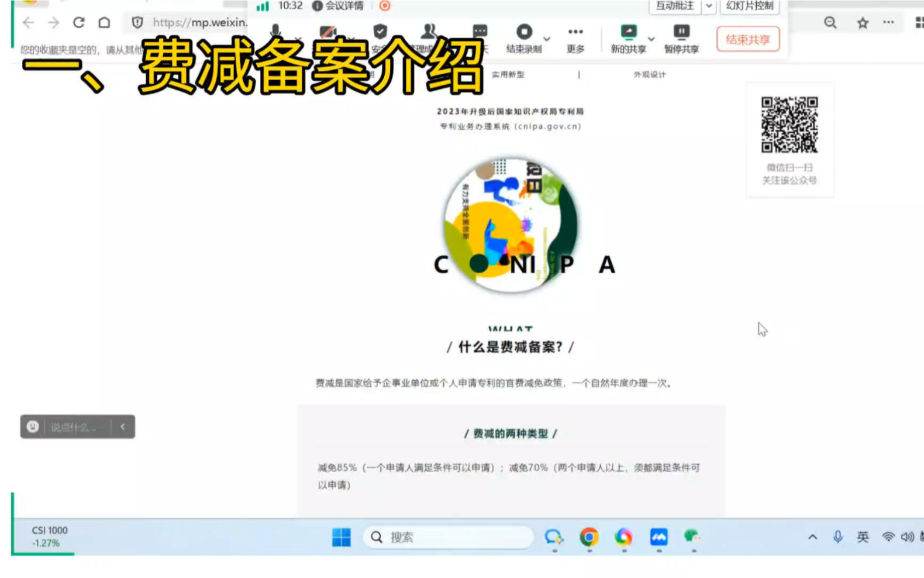Open the Windows Start menu
Screen dimensions: 924x578
tap(342, 536)
